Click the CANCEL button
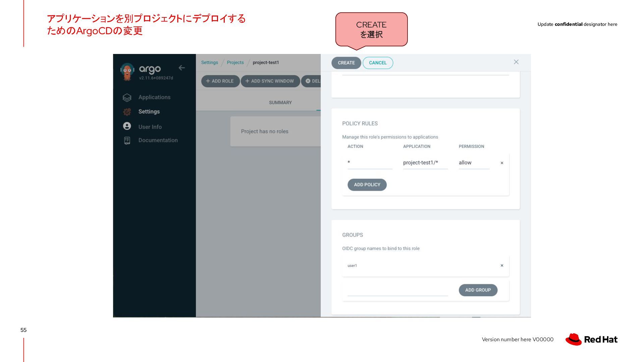Screen dimensions: 644x362 [x=378, y=63]
